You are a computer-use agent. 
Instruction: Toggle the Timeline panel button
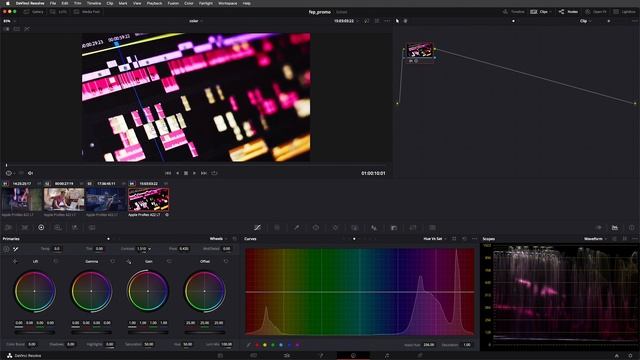[x=513, y=12]
